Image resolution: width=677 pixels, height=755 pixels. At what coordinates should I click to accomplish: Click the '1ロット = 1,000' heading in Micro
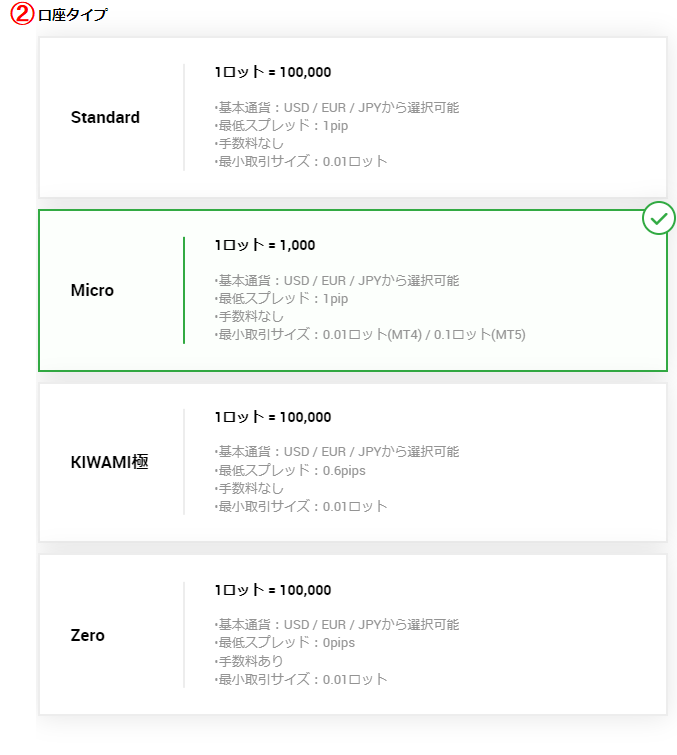click(265, 245)
